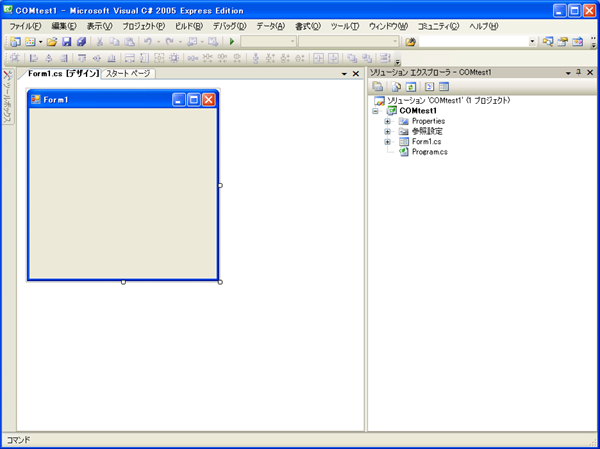Click the Navigate Backward icon
Screen dimensions: 600x449
pyautogui.click(x=192, y=42)
